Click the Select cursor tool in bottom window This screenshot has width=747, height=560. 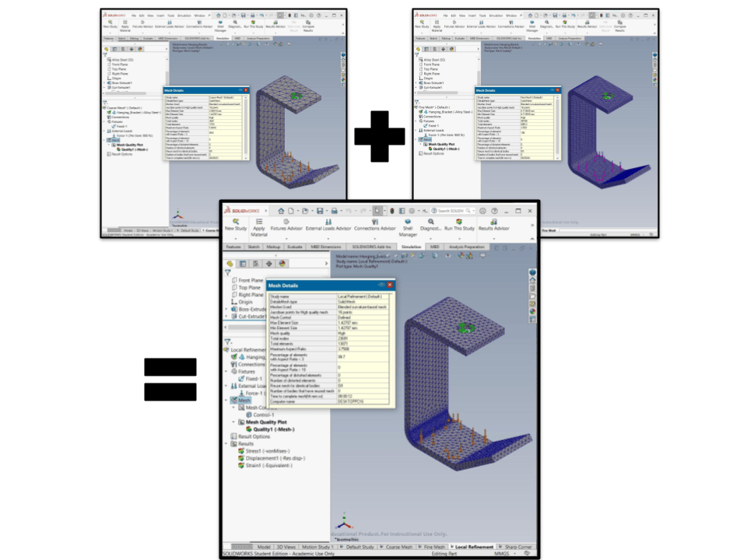377,211
